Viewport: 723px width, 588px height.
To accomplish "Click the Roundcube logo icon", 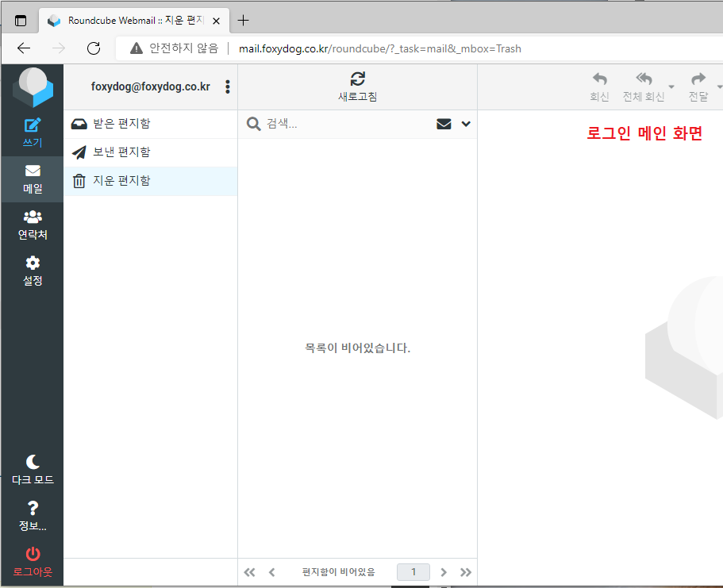I will 33,87.
